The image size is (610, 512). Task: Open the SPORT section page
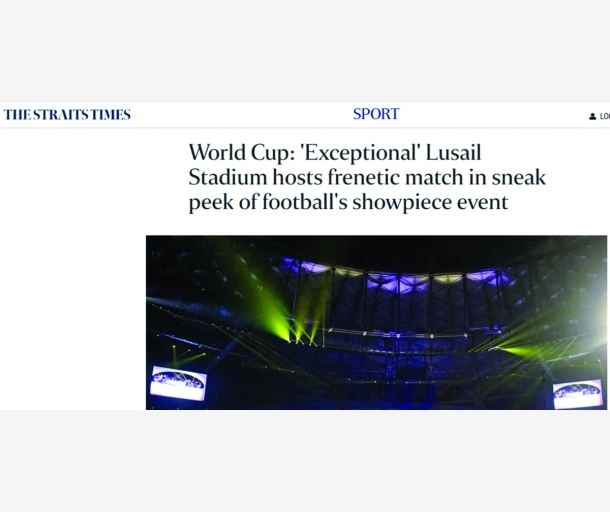[376, 114]
